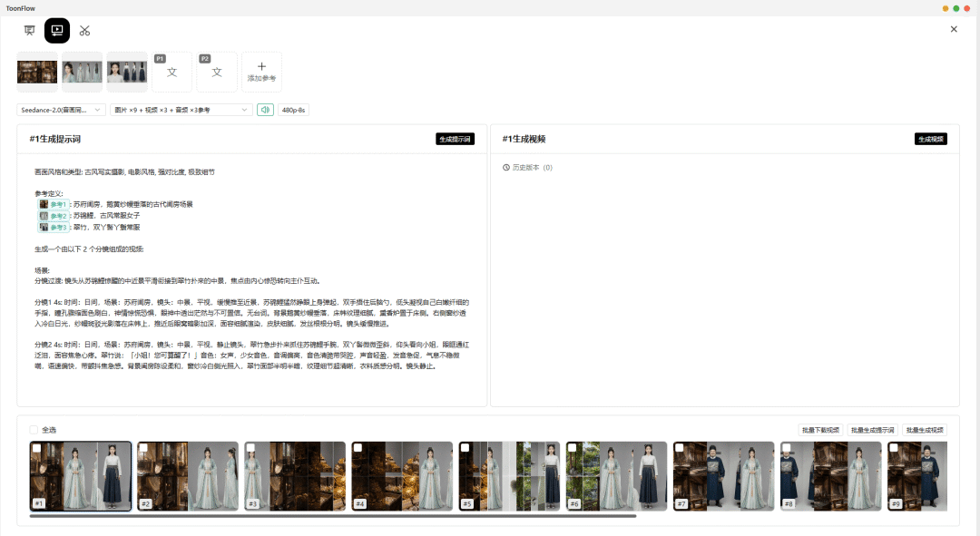This screenshot has width=980, height=536.
Task: Open the scissors clip editing tool
Action: click(x=85, y=31)
